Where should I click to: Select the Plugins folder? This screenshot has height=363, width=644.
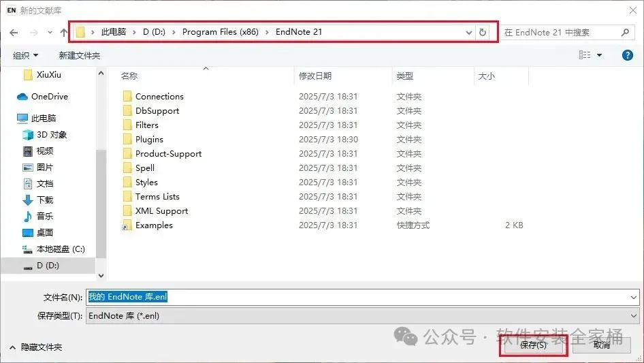[x=149, y=140]
